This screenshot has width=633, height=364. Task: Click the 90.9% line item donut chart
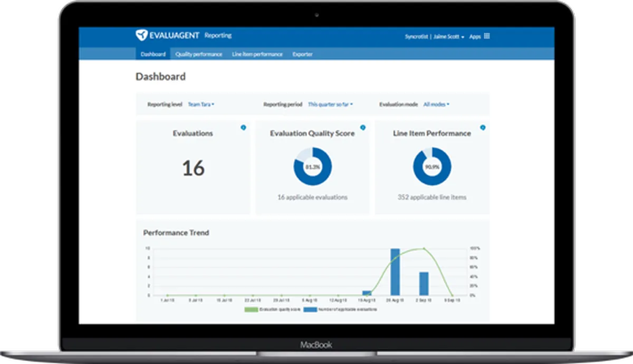[x=431, y=167]
